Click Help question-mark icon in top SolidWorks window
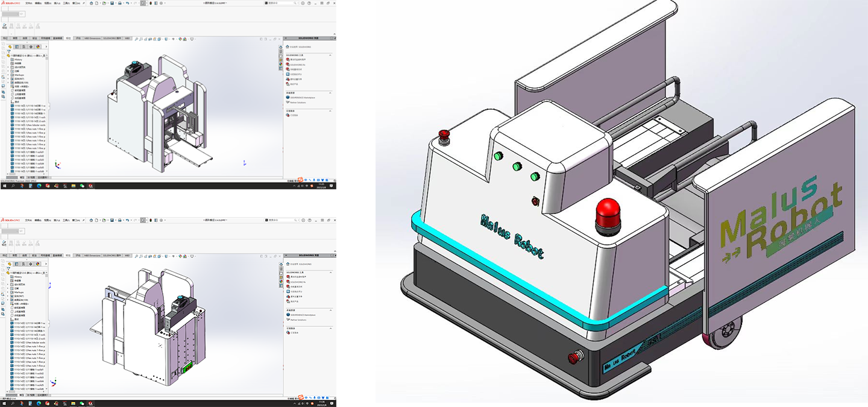The height and width of the screenshot is (407, 868). 309,3
